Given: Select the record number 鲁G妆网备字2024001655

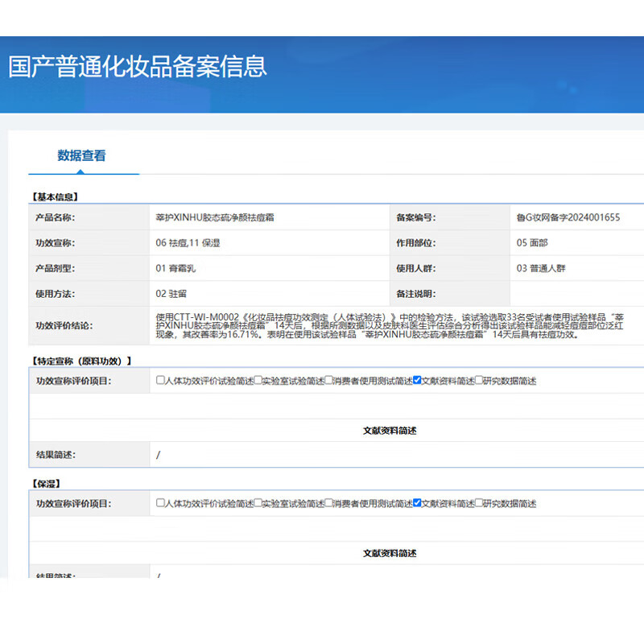Looking at the screenshot, I should [568, 217].
